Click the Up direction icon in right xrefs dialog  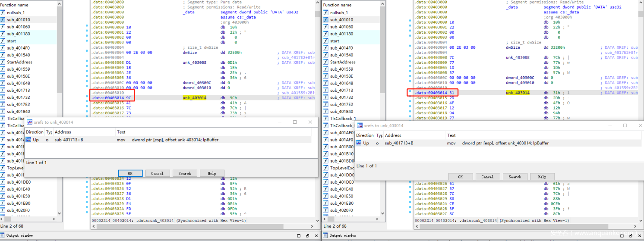click(x=359, y=143)
